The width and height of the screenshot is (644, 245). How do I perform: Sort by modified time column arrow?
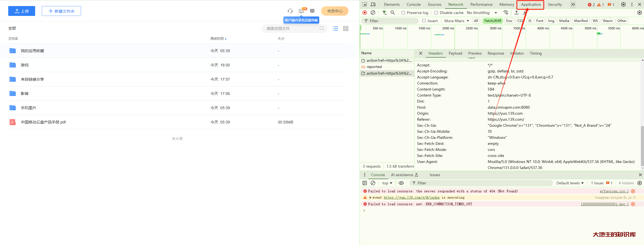(x=226, y=39)
